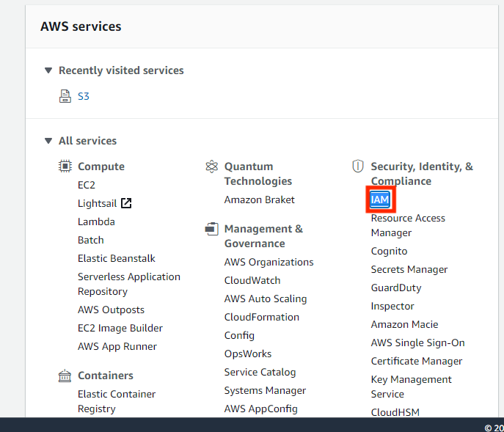Image resolution: width=504 pixels, height=432 pixels.
Task: Collapse the All services section
Action: (48, 141)
